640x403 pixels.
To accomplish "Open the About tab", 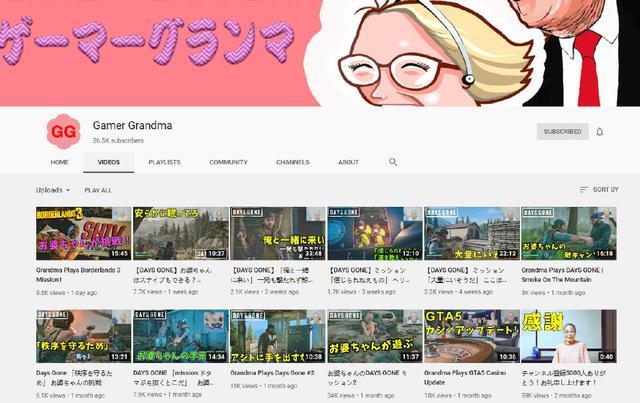I will [x=349, y=162].
